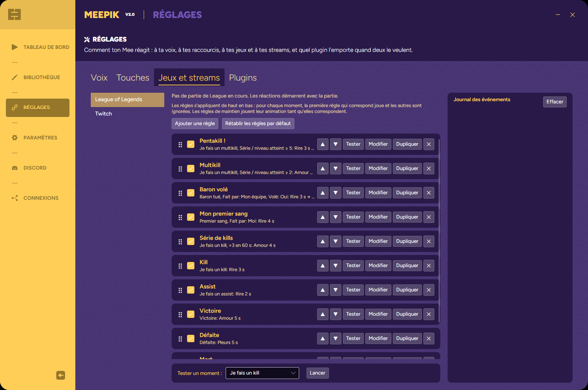Image resolution: width=588 pixels, height=390 pixels.
Task: Click Modifier on the Kill rule
Action: [378, 266]
